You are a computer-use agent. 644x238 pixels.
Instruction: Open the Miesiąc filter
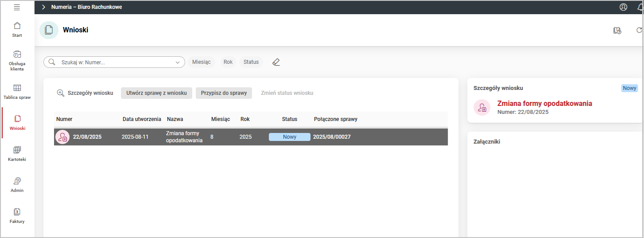pyautogui.click(x=202, y=62)
